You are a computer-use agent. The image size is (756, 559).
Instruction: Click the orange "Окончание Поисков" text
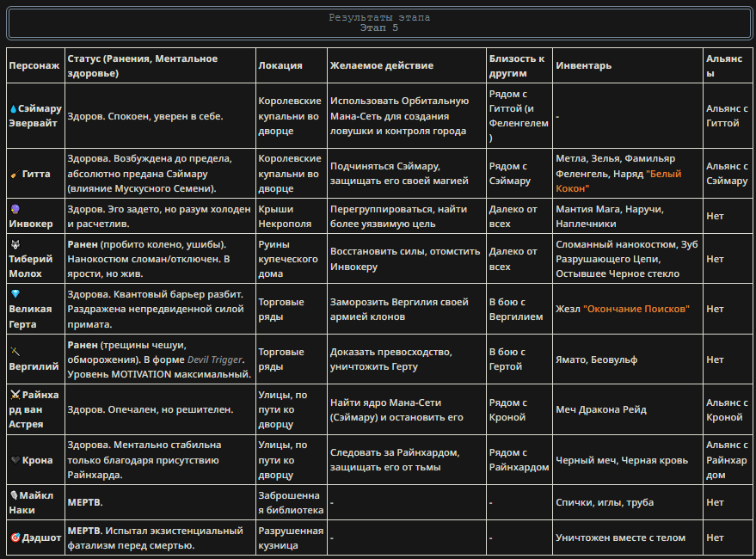pos(636,309)
